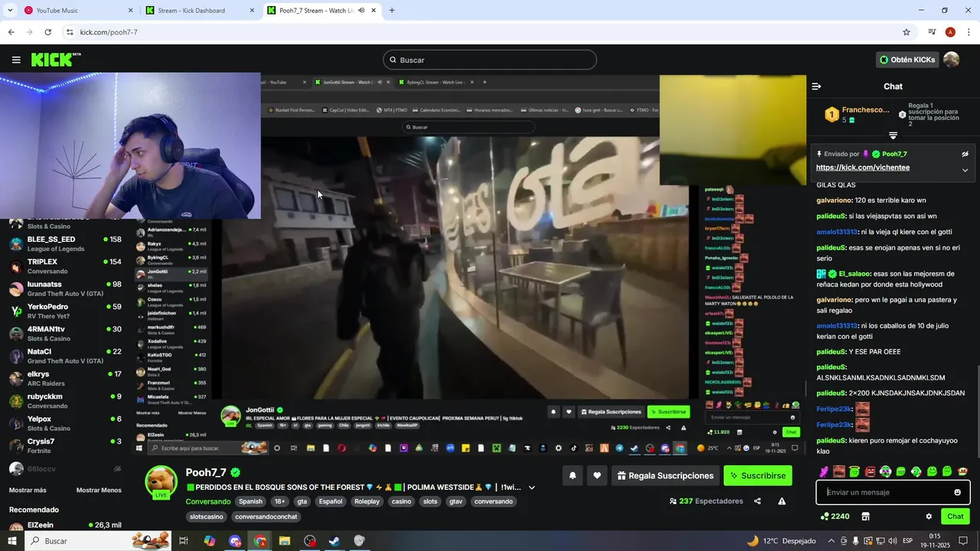This screenshot has width=980, height=551.
Task: Open the pinned kick.com/vichentee link
Action: [863, 168]
